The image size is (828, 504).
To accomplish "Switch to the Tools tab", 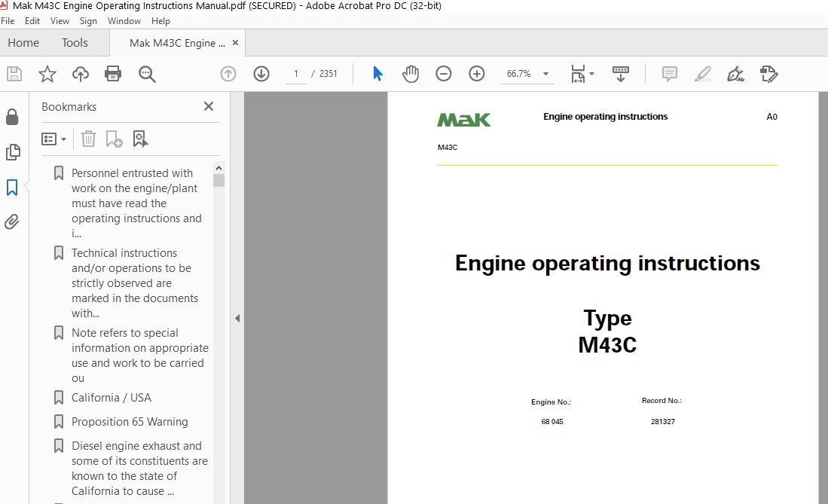I will [x=75, y=43].
